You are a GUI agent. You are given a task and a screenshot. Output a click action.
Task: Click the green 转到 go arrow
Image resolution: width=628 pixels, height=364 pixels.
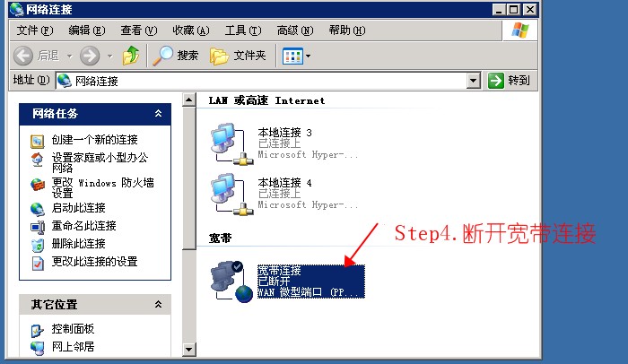(496, 81)
